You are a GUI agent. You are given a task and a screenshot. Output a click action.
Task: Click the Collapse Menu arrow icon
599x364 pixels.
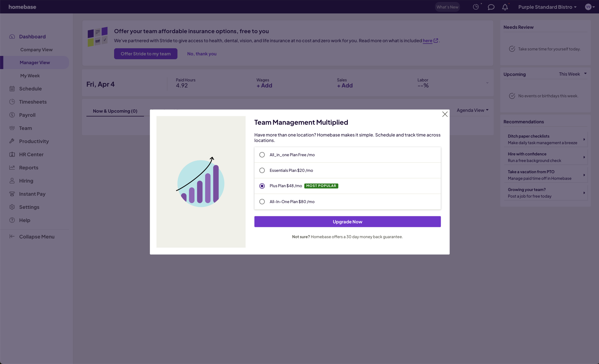coord(12,237)
